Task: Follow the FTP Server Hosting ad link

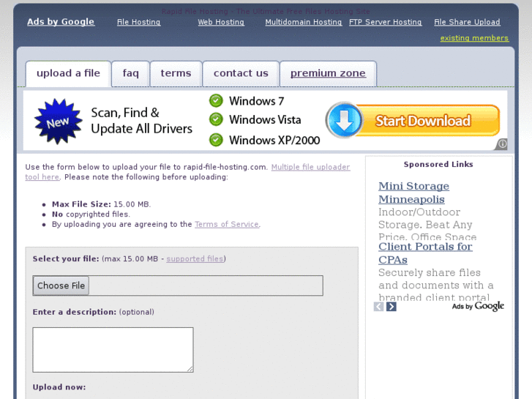Action: pos(386,22)
